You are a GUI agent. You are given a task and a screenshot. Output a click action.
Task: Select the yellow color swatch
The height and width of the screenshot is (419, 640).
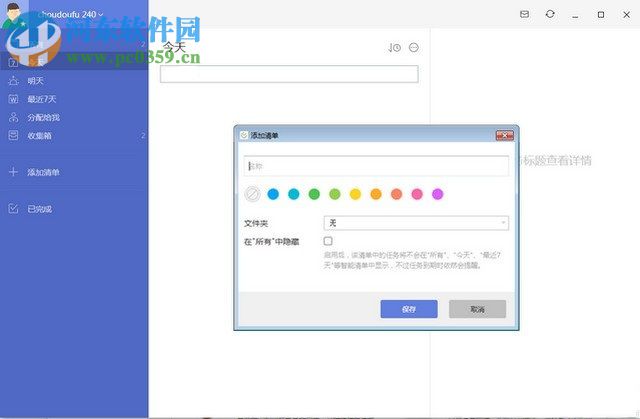[356, 194]
